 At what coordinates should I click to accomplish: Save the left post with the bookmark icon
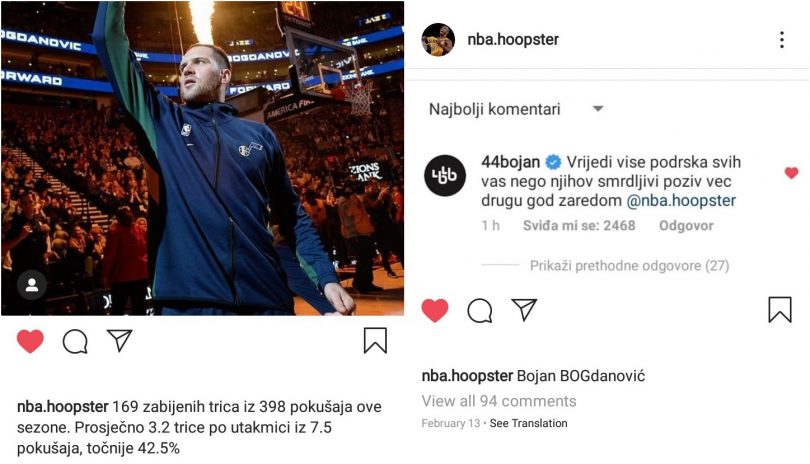375,341
